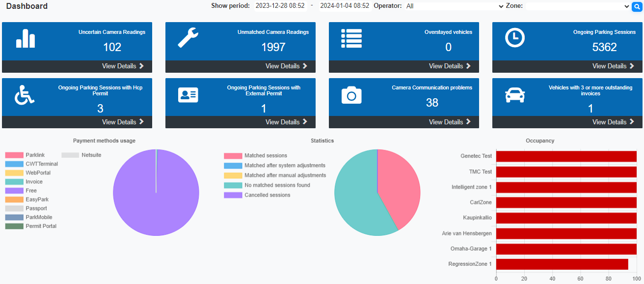Toggle Free legend entry
This screenshot has height=284, width=644.
[21, 191]
